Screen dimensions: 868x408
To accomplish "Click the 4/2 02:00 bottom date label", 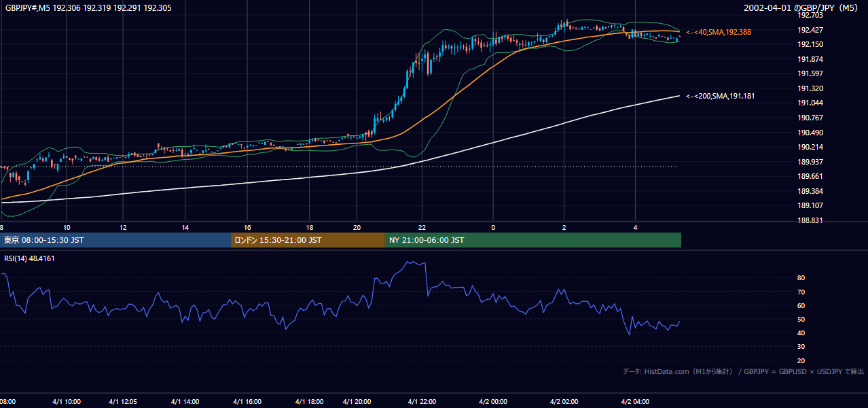I will pyautogui.click(x=564, y=402).
